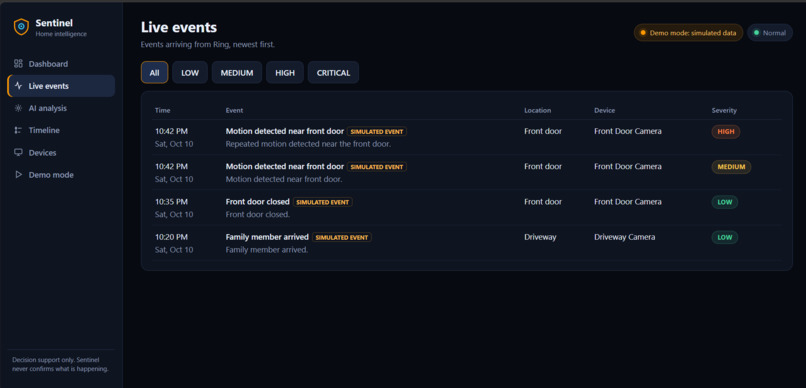Filter events by CRITICAL severity
This screenshot has width=806, height=388.
[333, 72]
